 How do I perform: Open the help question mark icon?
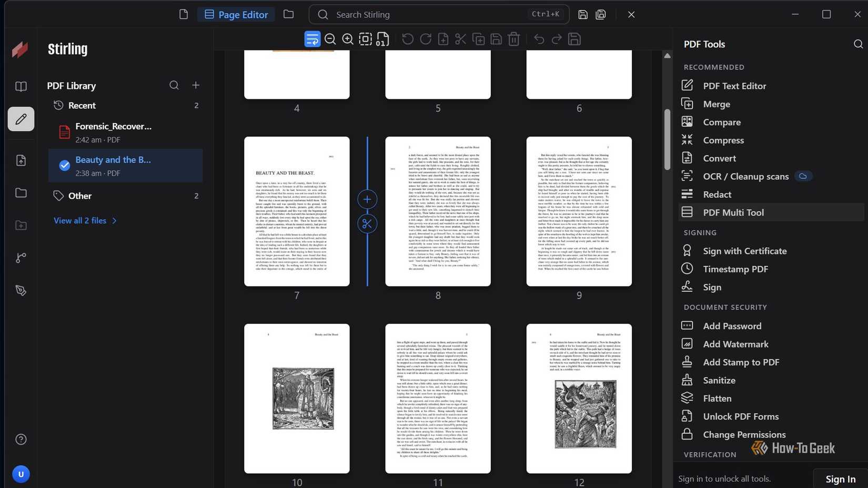point(21,439)
